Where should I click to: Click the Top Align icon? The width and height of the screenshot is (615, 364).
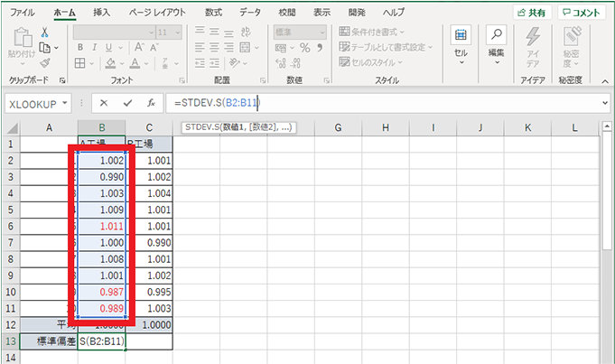point(200,31)
